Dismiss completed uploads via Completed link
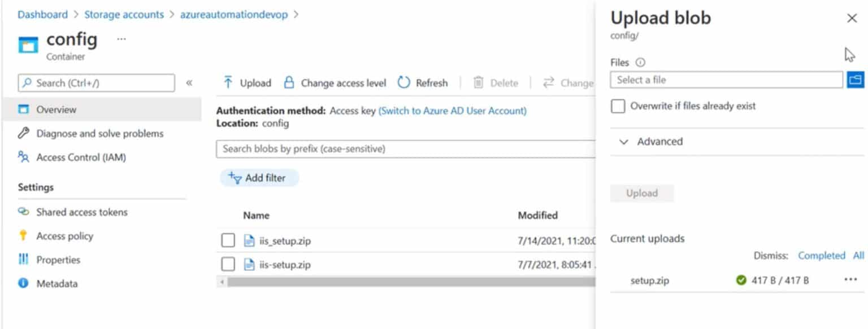 [822, 255]
